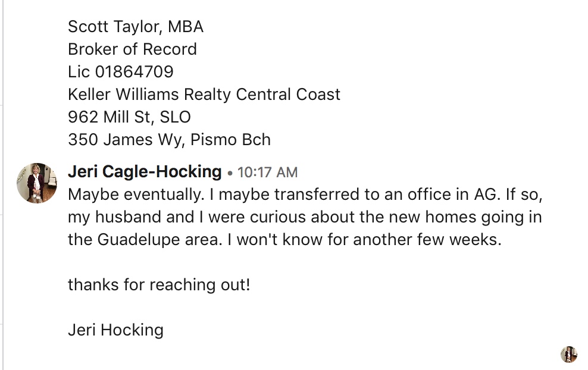Click Keller Williams Realty Central Coast text

204,95
